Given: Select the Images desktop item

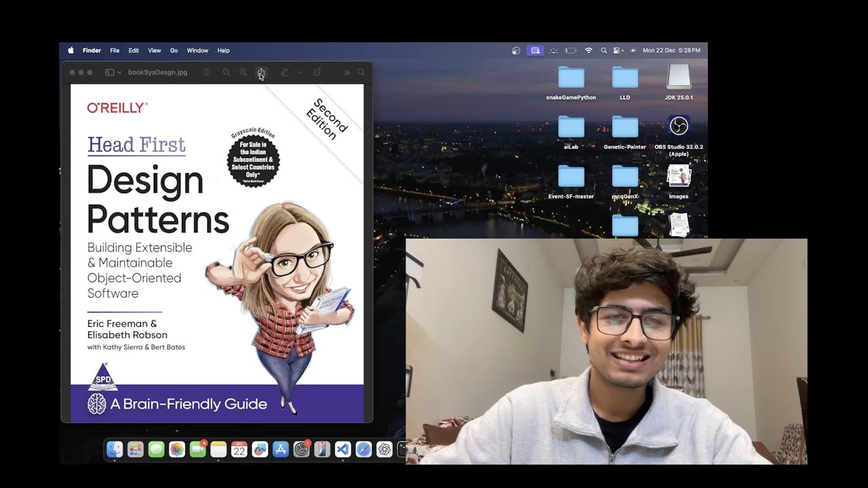Looking at the screenshot, I should [679, 182].
